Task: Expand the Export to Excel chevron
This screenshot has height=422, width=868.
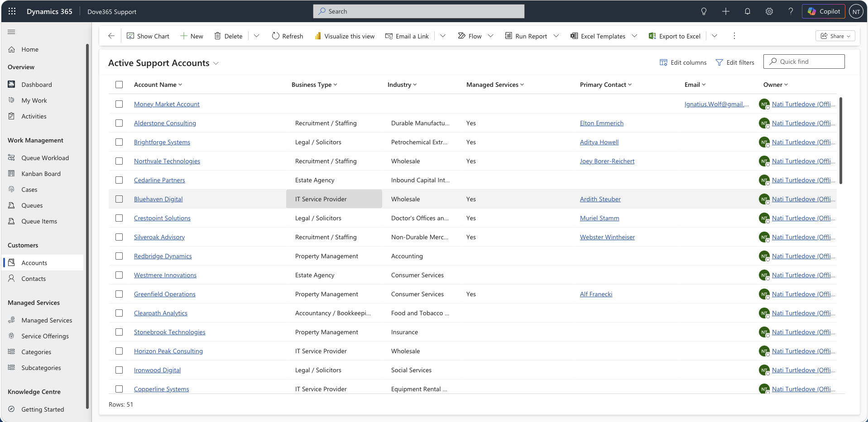Action: [x=715, y=36]
